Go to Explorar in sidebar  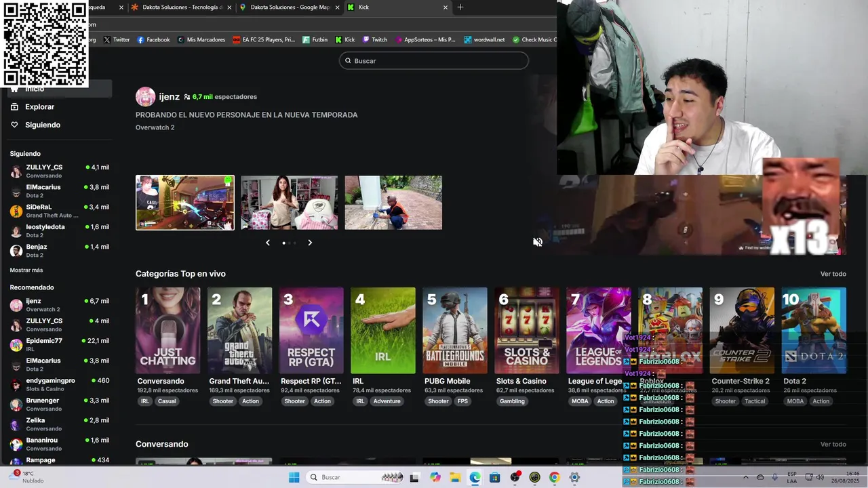[x=39, y=106]
